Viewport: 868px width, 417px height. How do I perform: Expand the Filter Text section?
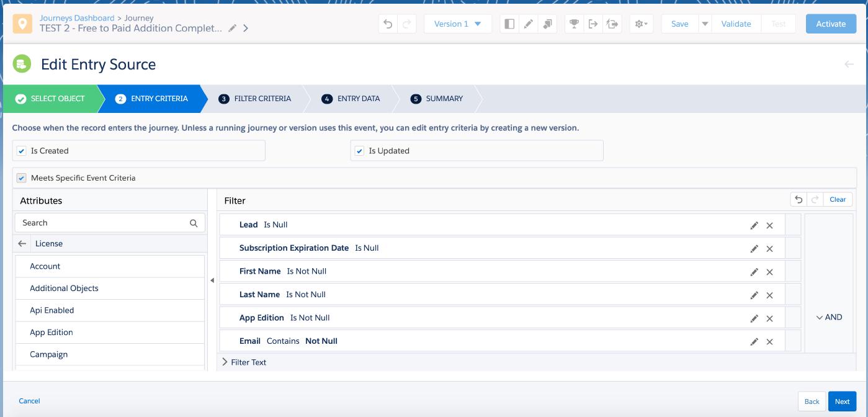[225, 362]
